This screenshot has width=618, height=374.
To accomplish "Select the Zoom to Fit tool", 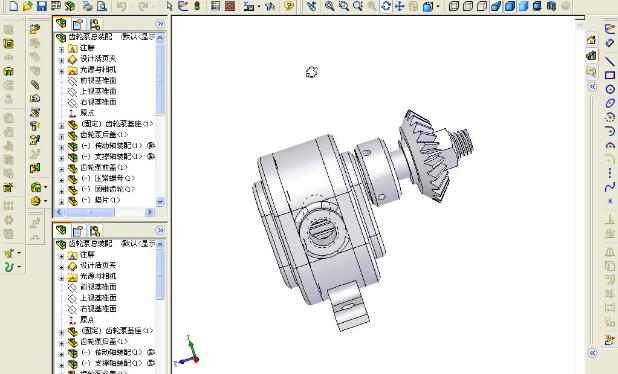I will [x=329, y=6].
